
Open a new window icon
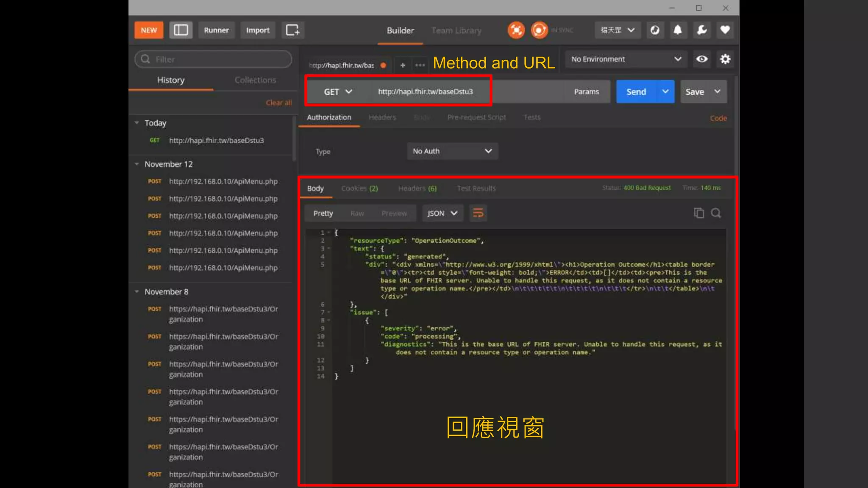pyautogui.click(x=292, y=30)
